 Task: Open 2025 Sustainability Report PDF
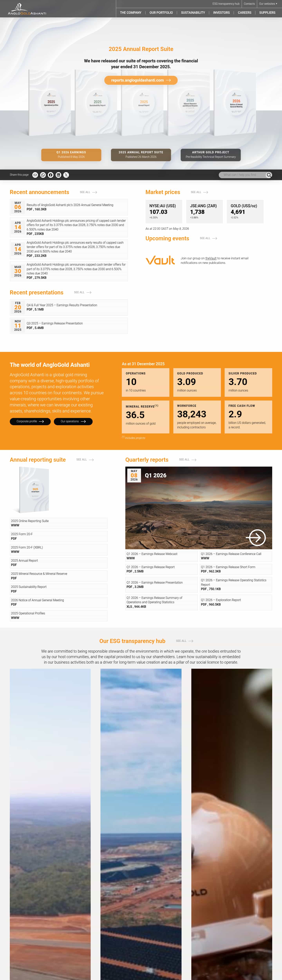[x=59, y=589]
